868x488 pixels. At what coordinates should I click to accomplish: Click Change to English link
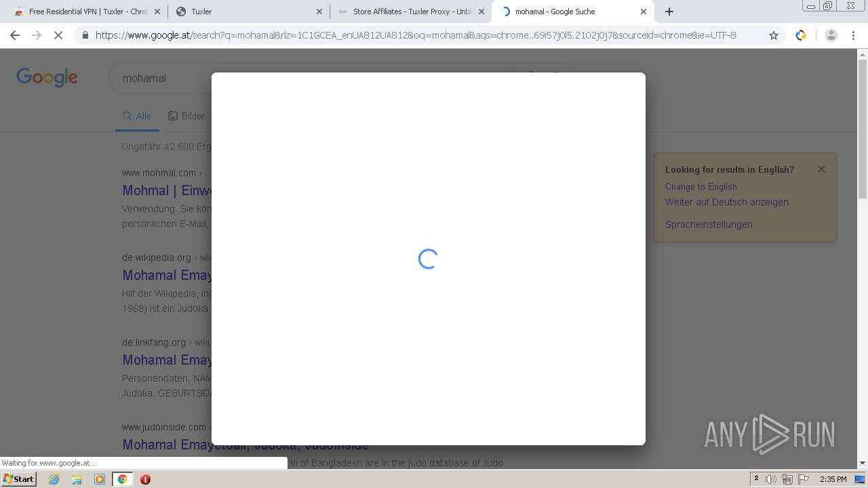click(x=701, y=186)
